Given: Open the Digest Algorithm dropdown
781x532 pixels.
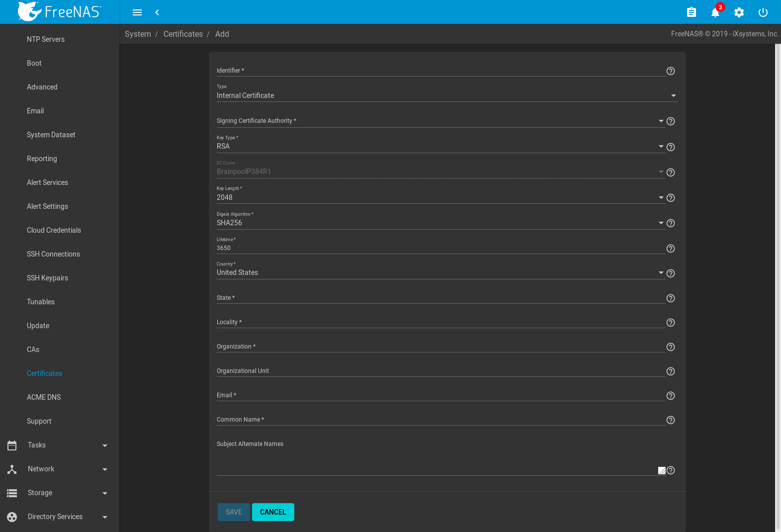Looking at the screenshot, I should (440, 223).
